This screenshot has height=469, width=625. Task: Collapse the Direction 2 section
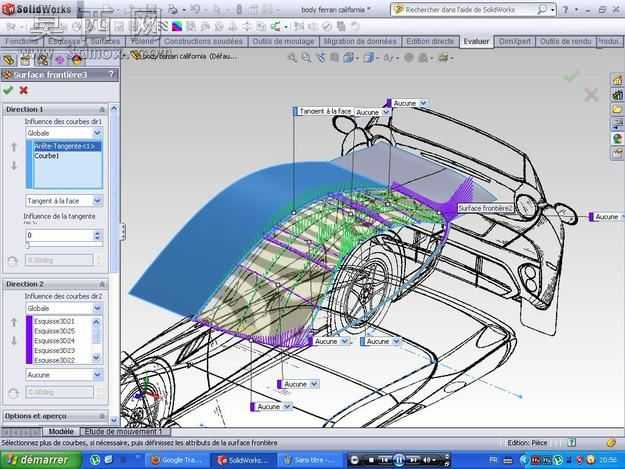102,284
